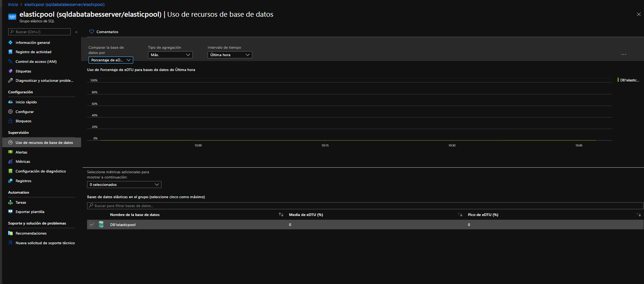The width and height of the screenshot is (644, 284).
Task: Click the Control de acceso (IAM) icon
Action: [x=10, y=61]
